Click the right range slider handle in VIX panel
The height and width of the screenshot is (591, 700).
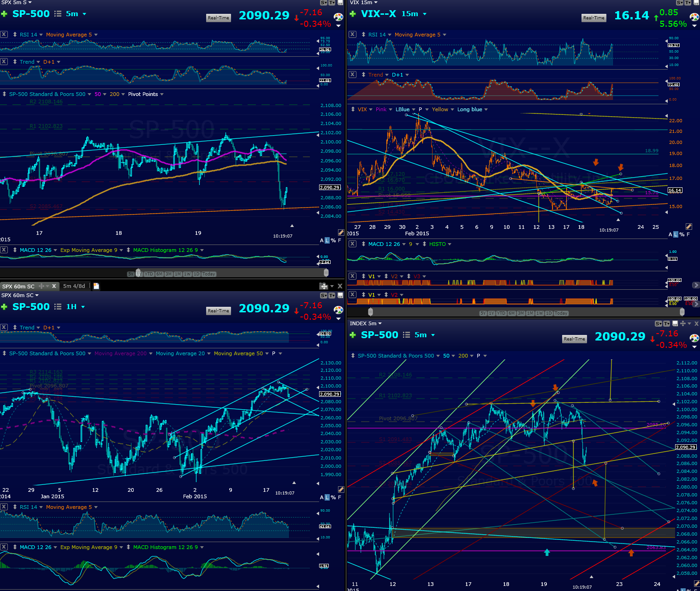[682, 312]
